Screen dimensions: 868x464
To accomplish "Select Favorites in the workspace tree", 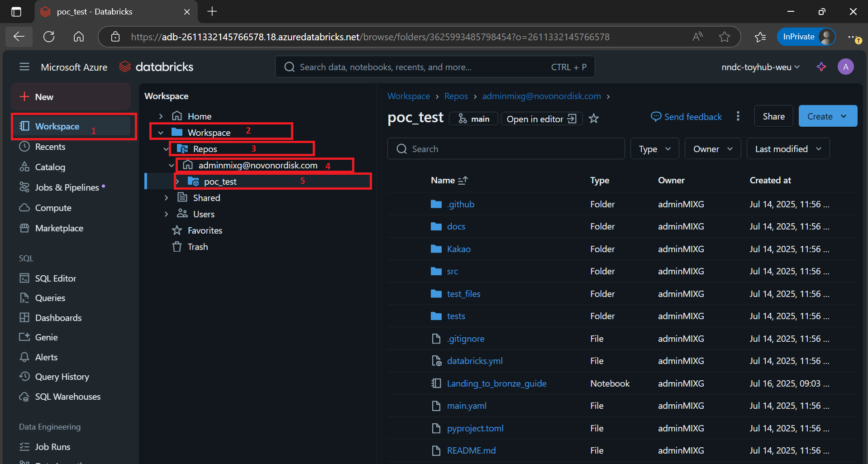I will pyautogui.click(x=197, y=230).
